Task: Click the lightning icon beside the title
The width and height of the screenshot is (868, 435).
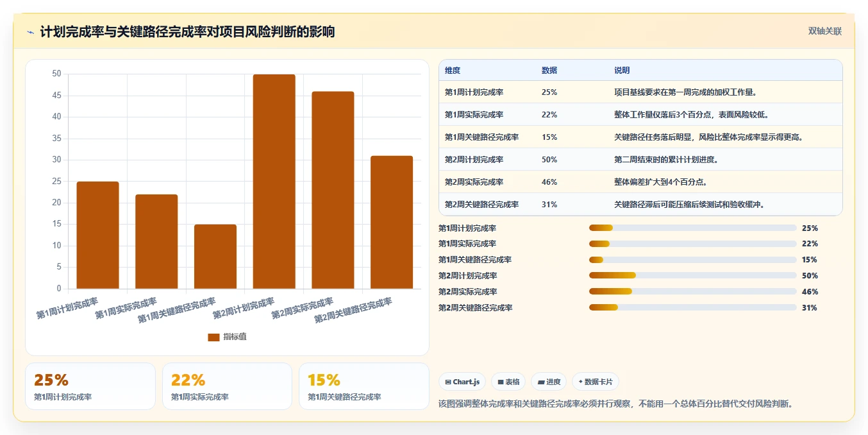Action: coord(31,32)
